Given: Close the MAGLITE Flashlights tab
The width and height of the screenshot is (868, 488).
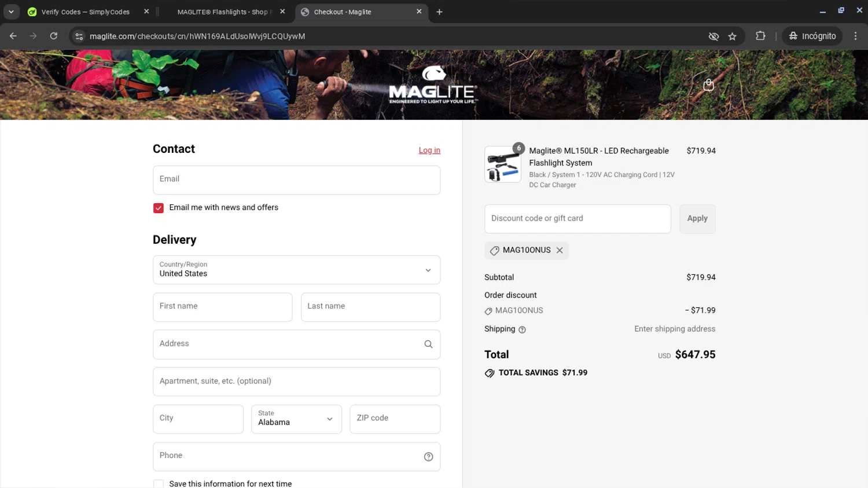Looking at the screenshot, I should 282,12.
